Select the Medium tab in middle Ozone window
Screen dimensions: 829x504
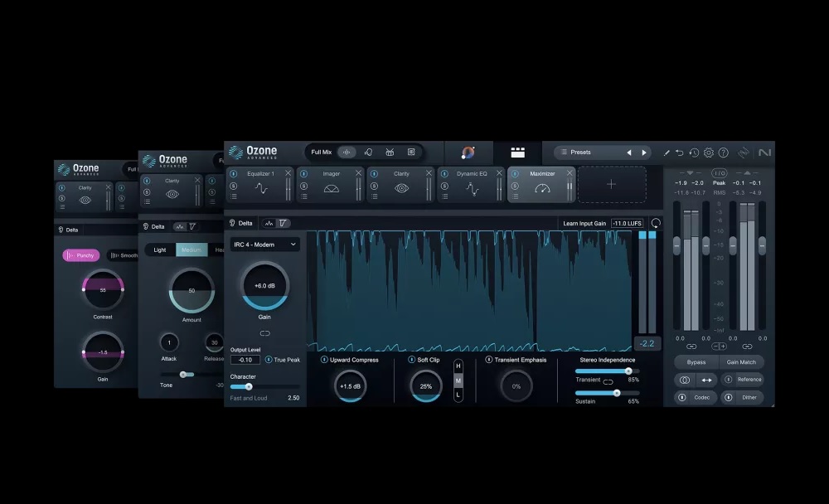[x=191, y=250]
